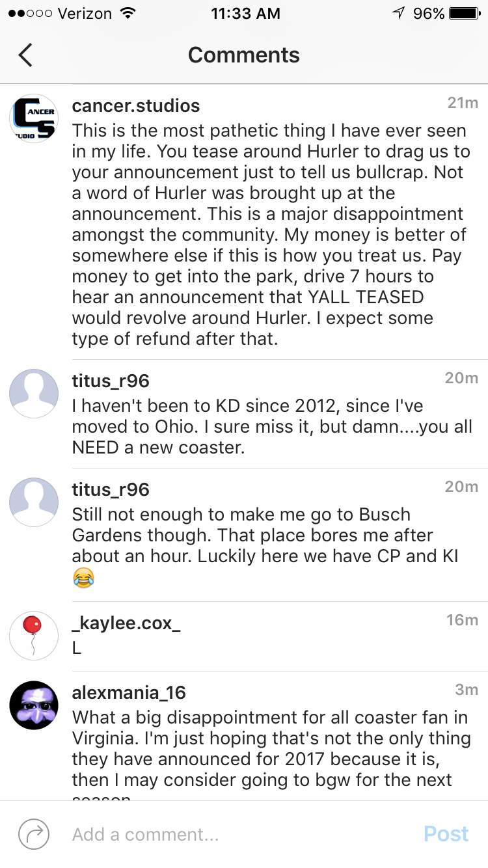The height and width of the screenshot is (868, 488).
Task: Tap titus_r96 avatar on the Busch Gardens comment
Action: point(34,502)
